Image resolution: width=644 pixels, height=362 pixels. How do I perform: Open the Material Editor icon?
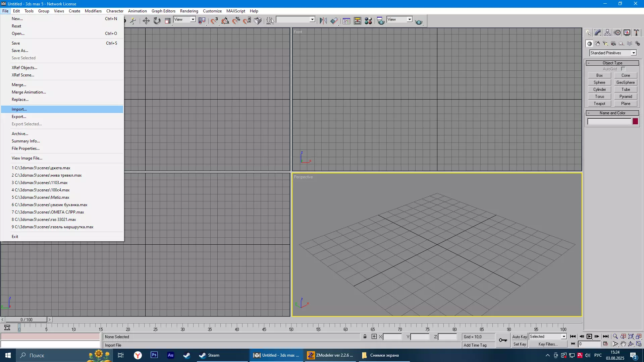click(x=368, y=21)
